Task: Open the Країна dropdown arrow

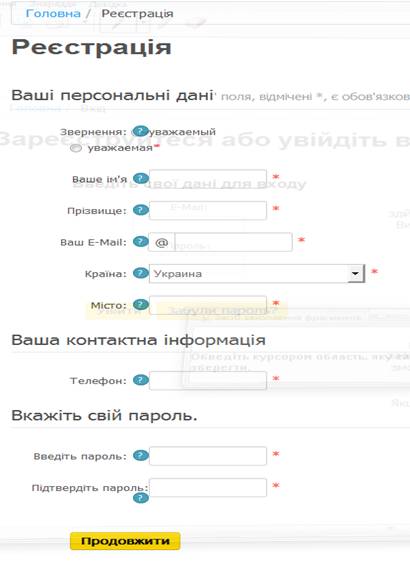Action: tap(355, 274)
